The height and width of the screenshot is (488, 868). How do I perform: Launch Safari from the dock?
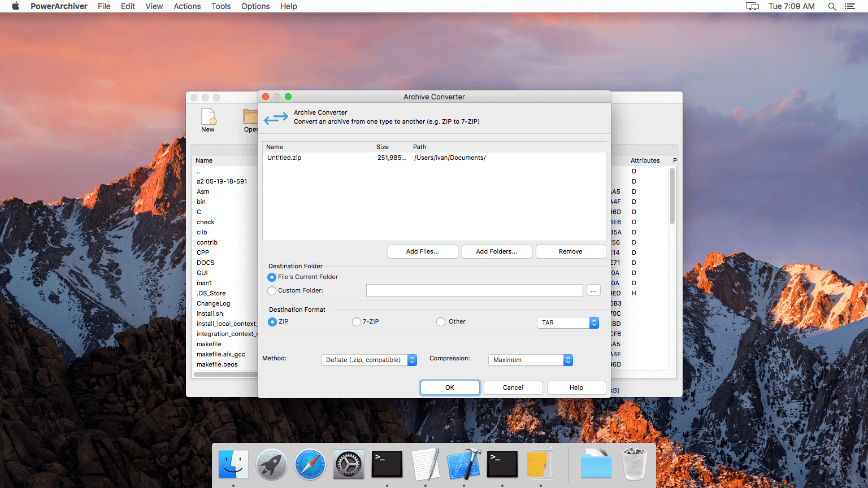pyautogui.click(x=310, y=464)
